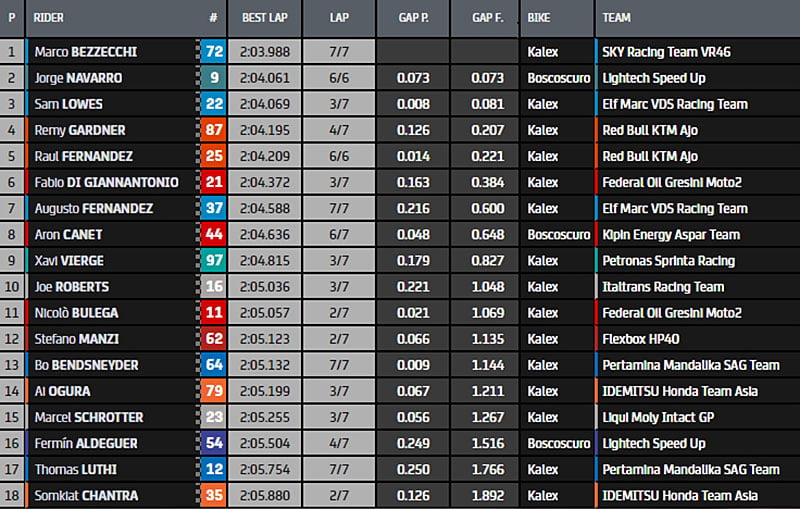Click Stefano Manzi's number 62 badge
The image size is (800, 509).
pos(213,339)
